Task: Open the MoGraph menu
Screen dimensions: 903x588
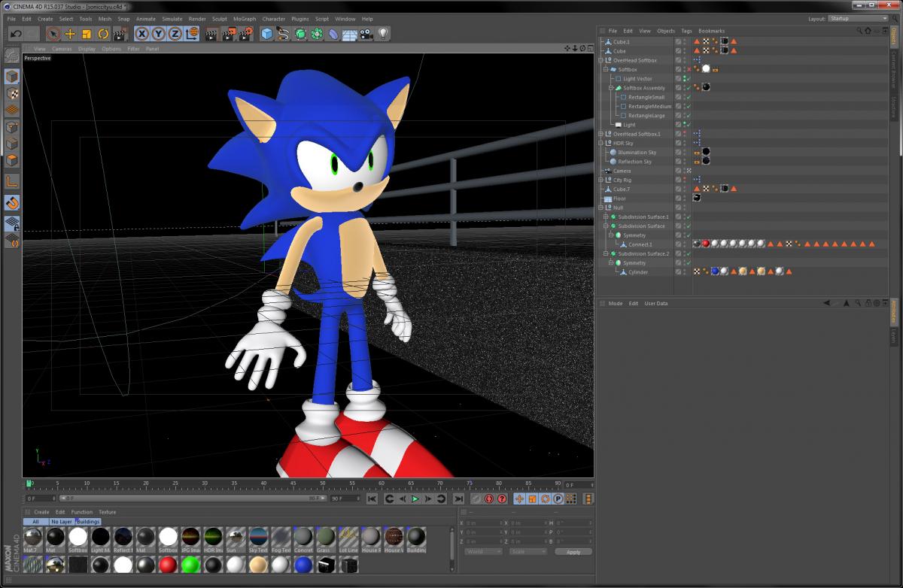Action: 245,19
